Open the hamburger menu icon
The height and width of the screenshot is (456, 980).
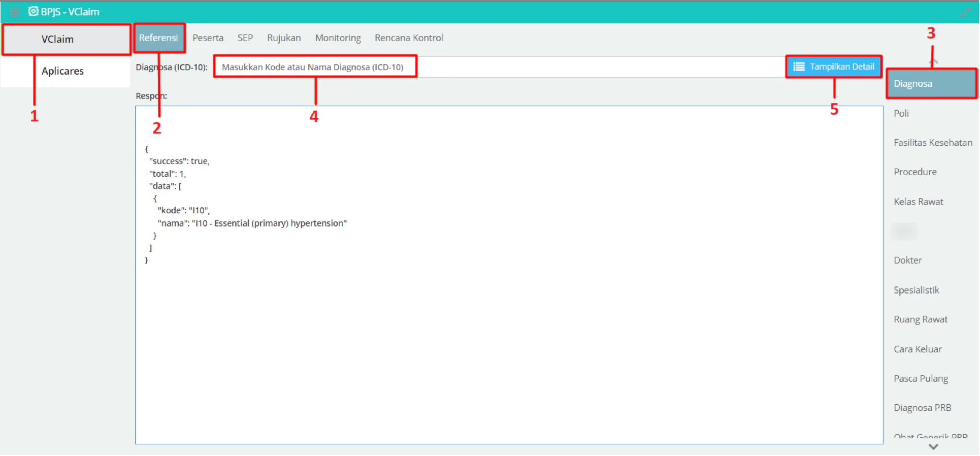tap(15, 12)
